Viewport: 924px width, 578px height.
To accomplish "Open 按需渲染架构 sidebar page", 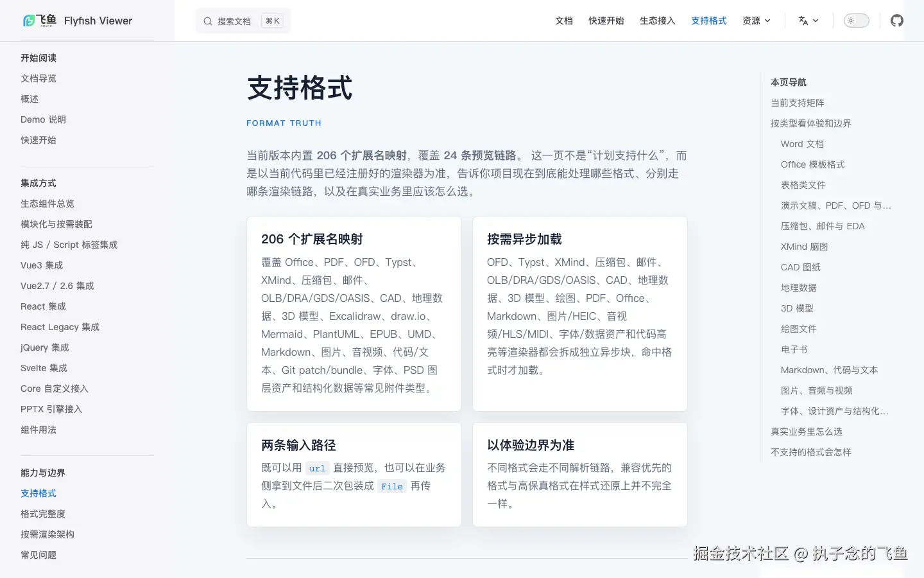I will coord(47,534).
